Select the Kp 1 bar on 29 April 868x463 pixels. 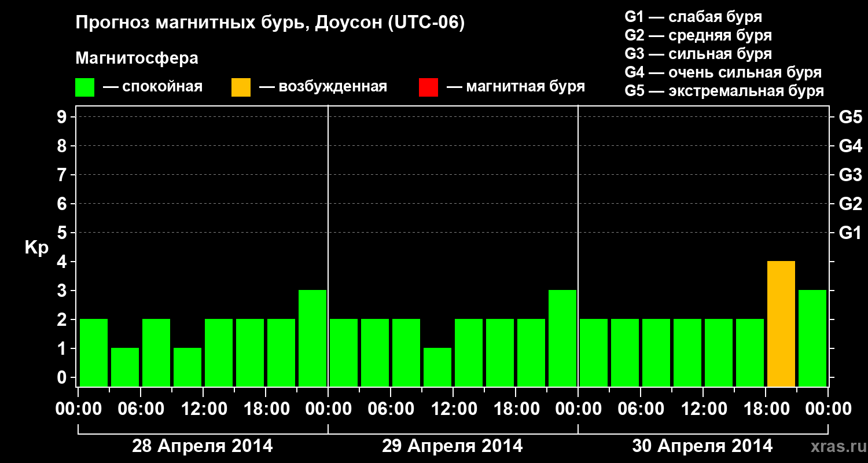[x=437, y=367]
